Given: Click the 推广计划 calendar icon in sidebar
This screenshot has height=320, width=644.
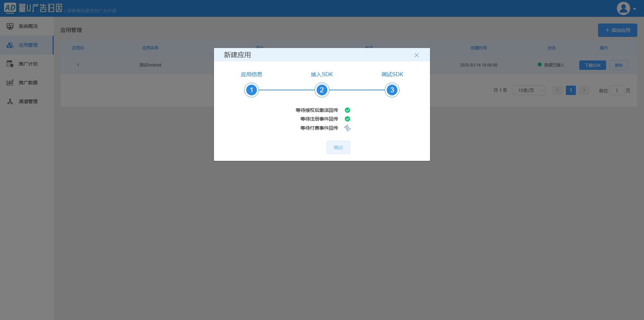Looking at the screenshot, I should 10,64.
